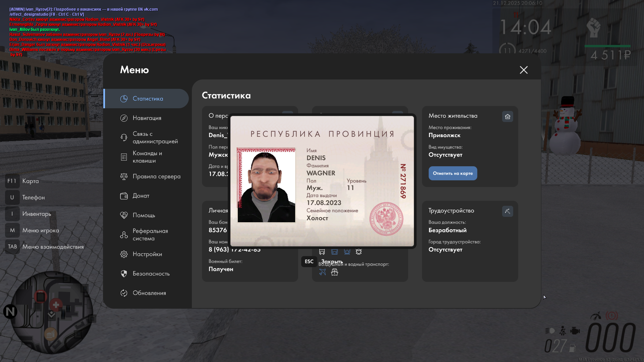Open the Обновления menu item
The height and width of the screenshot is (362, 644).
coord(149,293)
